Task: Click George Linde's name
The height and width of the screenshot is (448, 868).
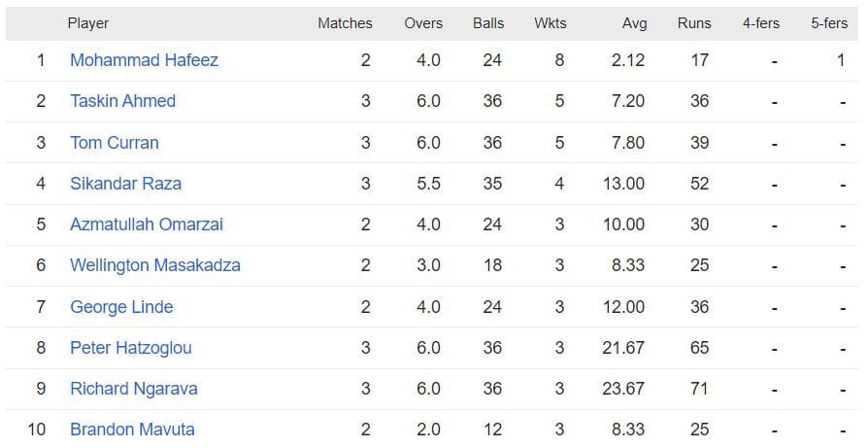Action: 121,307
